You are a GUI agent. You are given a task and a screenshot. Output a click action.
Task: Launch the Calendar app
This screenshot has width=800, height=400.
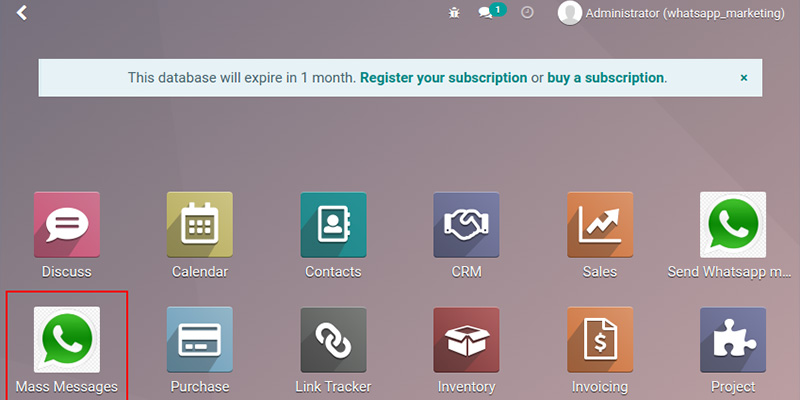pyautogui.click(x=200, y=226)
